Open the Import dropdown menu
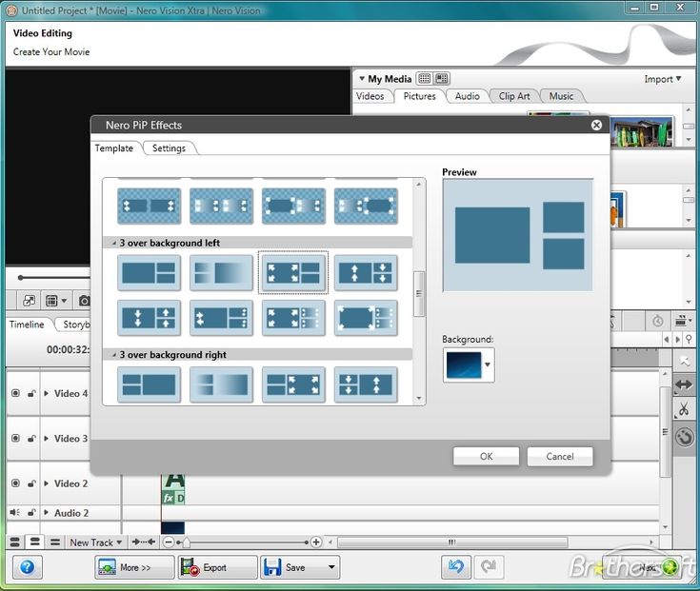 pyautogui.click(x=663, y=79)
